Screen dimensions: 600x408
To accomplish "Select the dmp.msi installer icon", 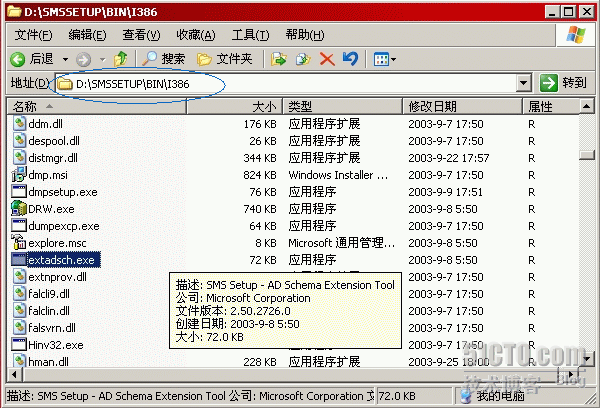I will (19, 175).
